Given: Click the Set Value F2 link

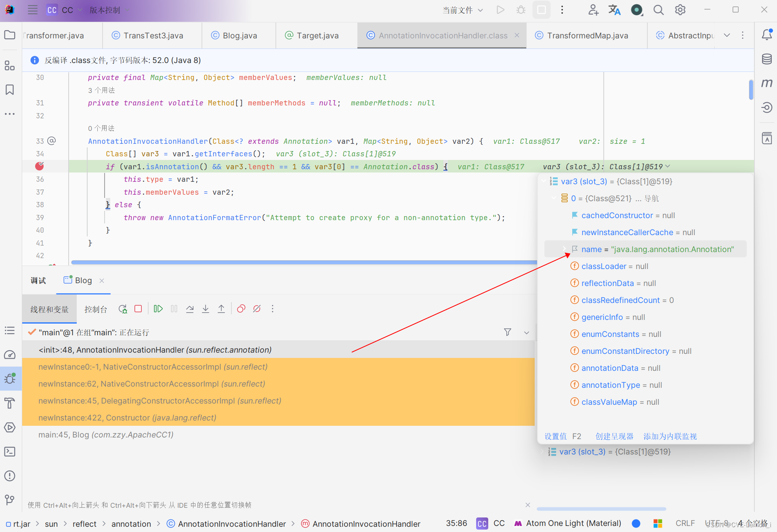Looking at the screenshot, I should [563, 436].
